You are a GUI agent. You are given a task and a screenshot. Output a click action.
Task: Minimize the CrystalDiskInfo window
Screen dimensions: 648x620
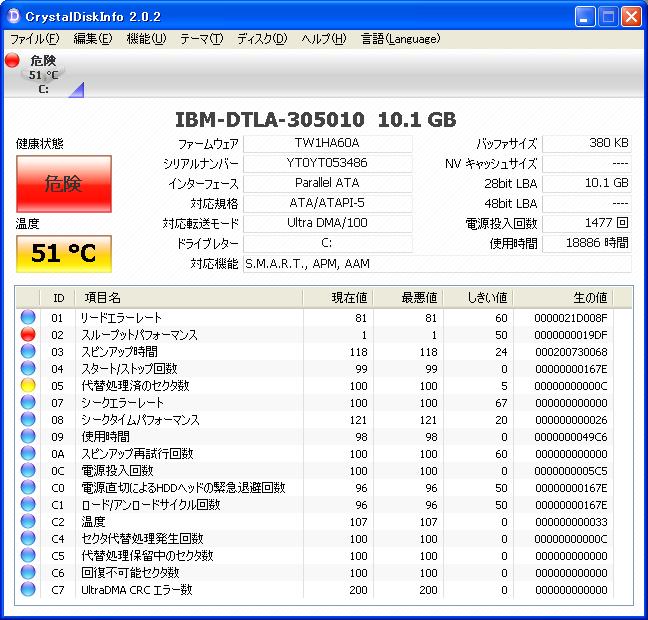click(585, 17)
